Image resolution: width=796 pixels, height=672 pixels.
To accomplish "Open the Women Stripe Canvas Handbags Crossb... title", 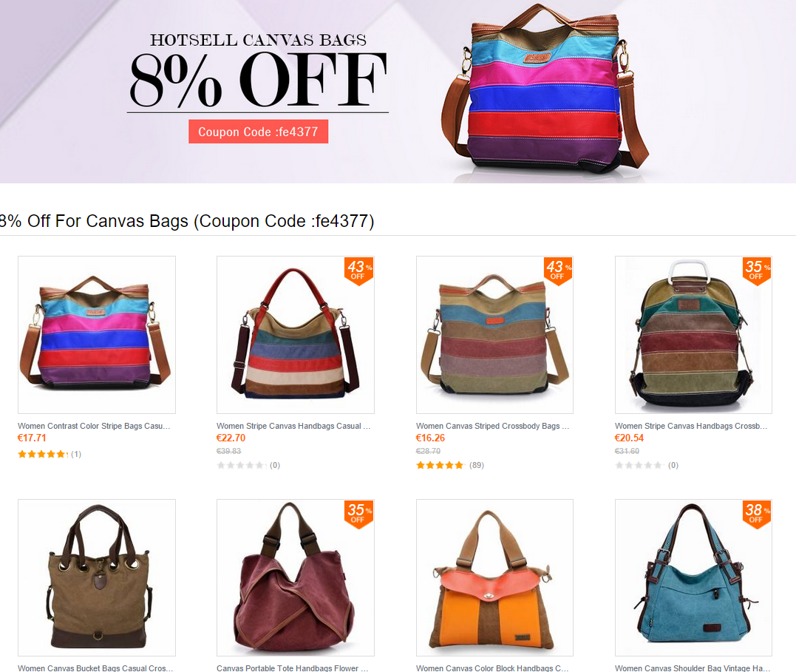I will pos(691,426).
